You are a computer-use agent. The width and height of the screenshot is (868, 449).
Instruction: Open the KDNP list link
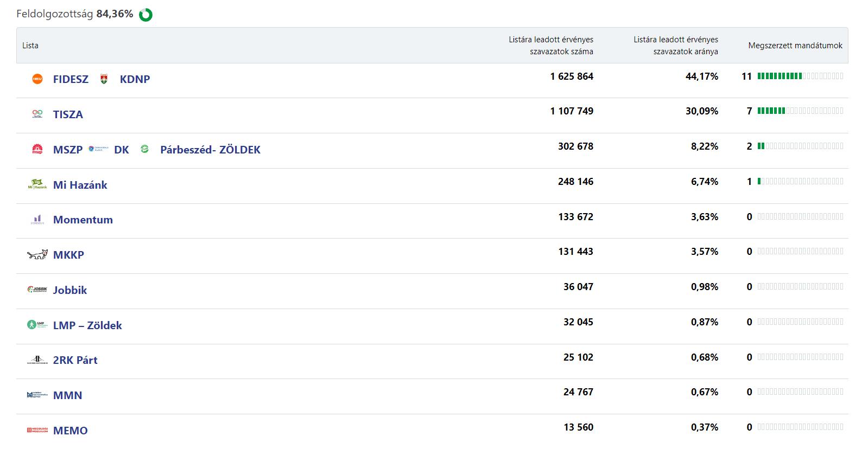coord(135,79)
